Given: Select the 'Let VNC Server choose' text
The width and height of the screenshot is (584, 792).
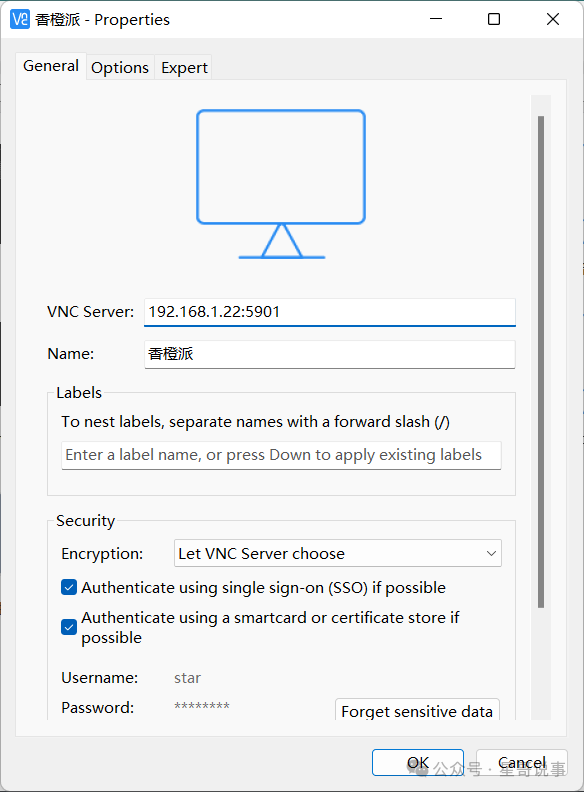Looking at the screenshot, I should coord(261,554).
